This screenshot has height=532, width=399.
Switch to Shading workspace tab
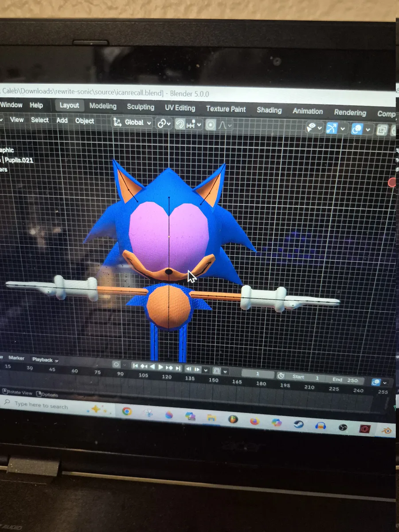(269, 110)
